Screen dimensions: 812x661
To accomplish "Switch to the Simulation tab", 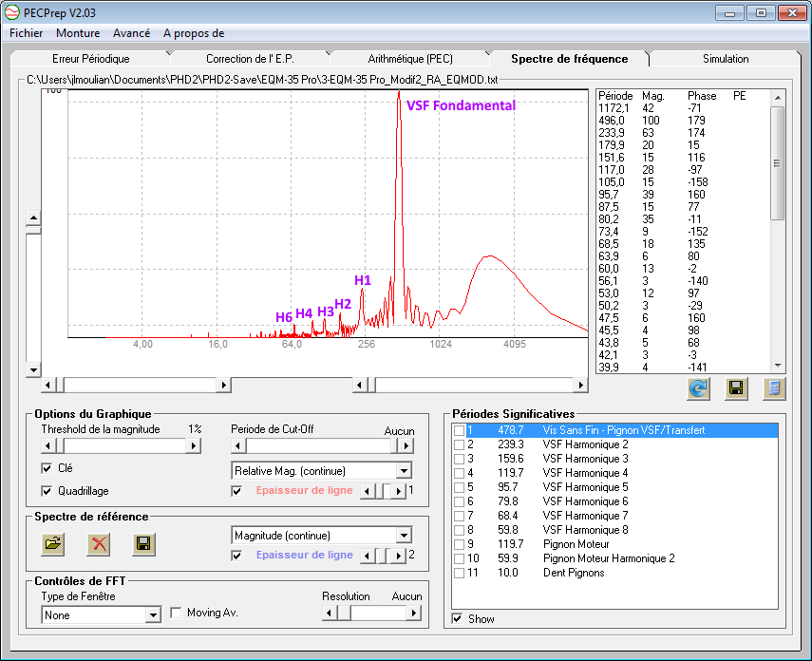I will (x=725, y=59).
